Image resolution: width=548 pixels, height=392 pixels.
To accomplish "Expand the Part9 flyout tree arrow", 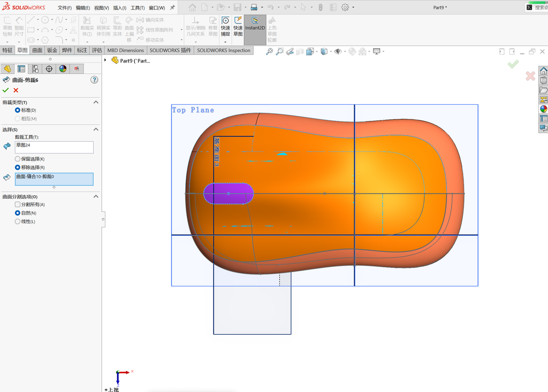I will coord(105,60).
